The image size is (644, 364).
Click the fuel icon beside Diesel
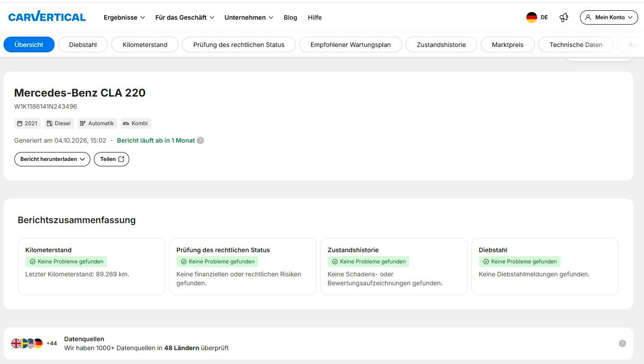tap(50, 123)
